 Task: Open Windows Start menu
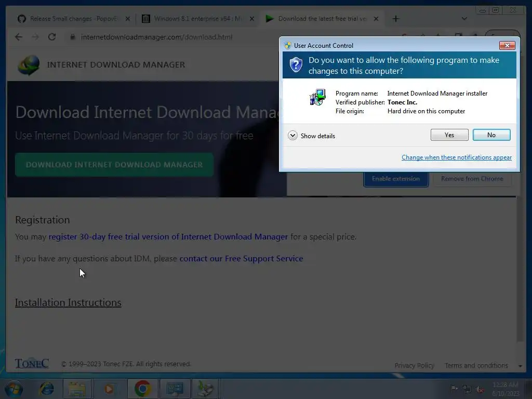14,389
